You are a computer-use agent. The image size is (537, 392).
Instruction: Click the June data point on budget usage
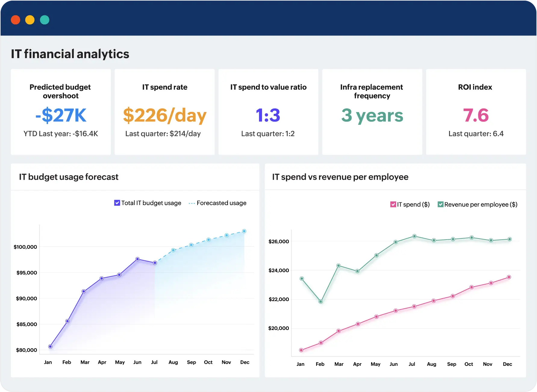point(137,259)
